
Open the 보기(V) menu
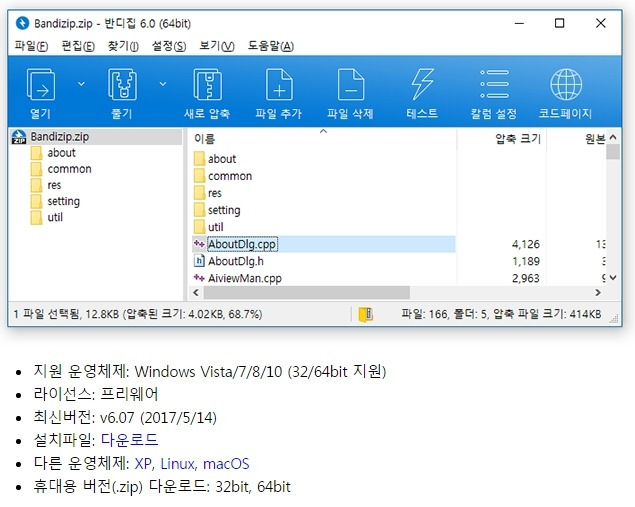[217, 46]
